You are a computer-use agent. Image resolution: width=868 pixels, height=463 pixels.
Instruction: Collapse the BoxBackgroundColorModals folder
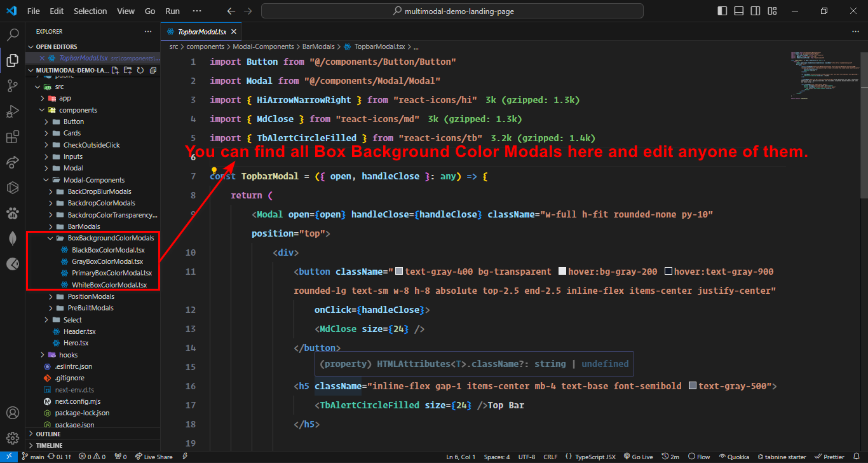[93, 238]
